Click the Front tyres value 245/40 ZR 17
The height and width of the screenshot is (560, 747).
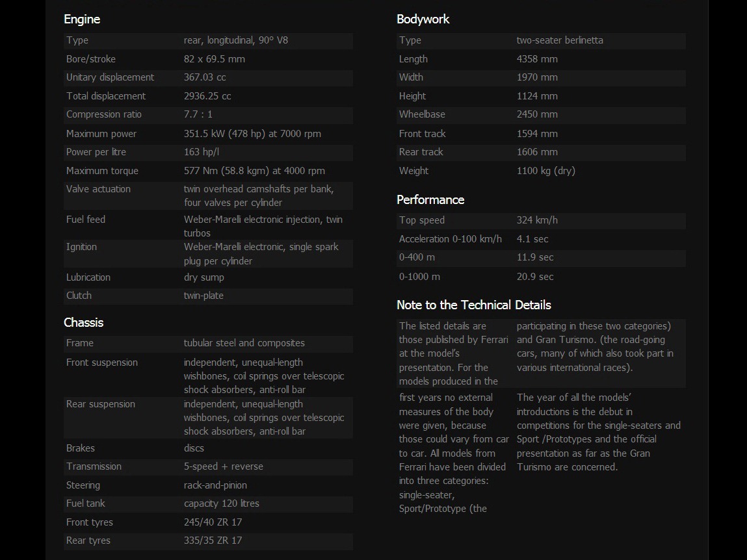click(213, 522)
